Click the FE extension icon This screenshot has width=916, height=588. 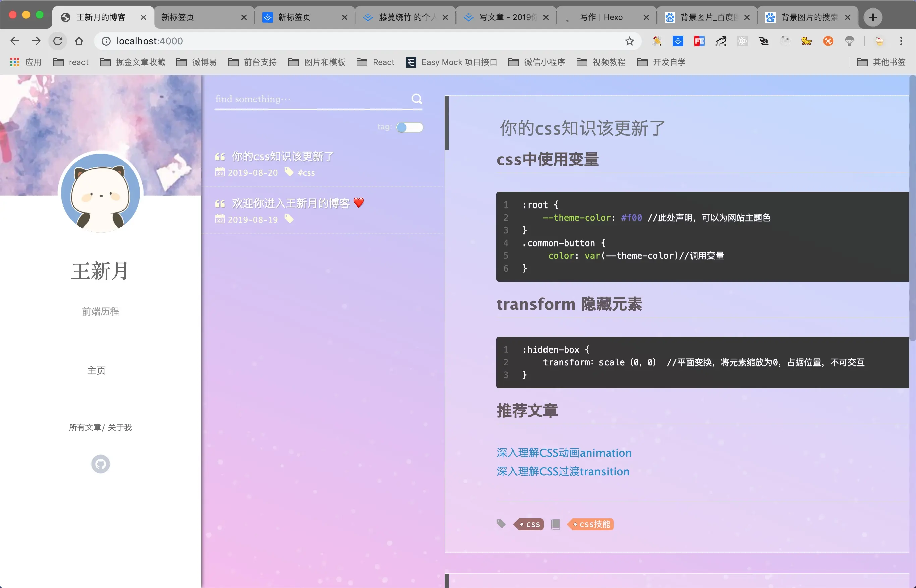699,41
